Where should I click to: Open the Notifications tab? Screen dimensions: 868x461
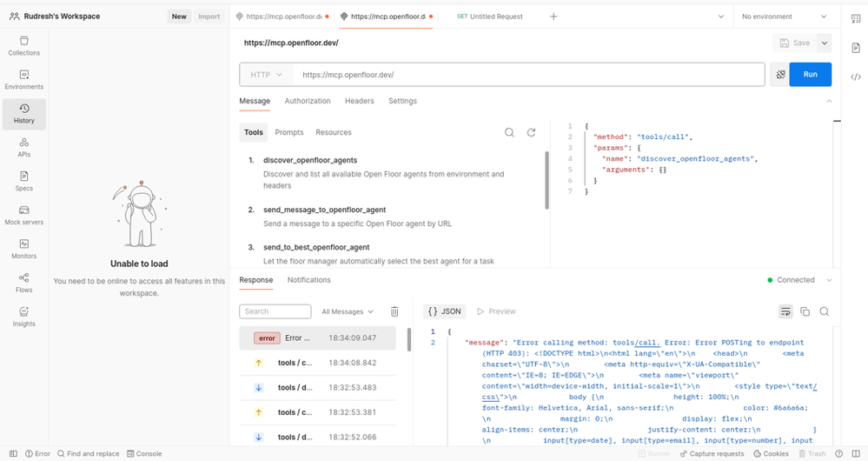click(309, 280)
